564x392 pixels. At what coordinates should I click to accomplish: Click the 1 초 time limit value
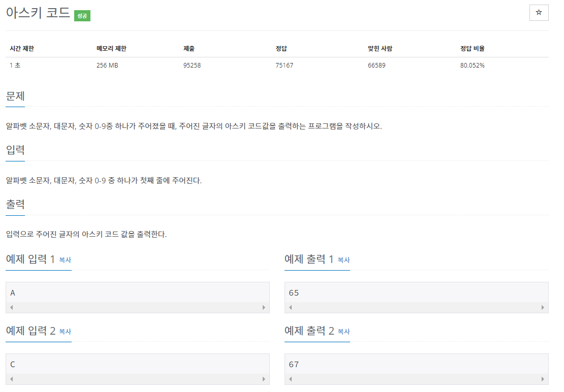pyautogui.click(x=15, y=65)
